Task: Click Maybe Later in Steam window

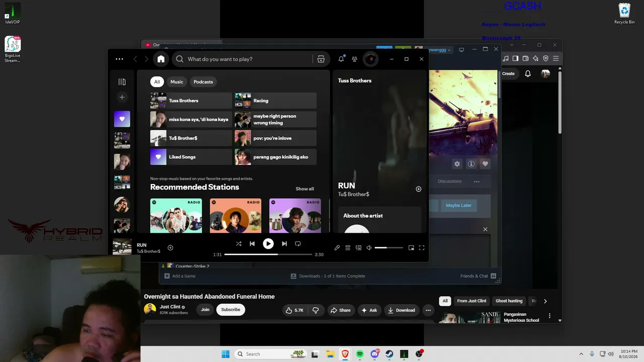Action: [x=459, y=205]
